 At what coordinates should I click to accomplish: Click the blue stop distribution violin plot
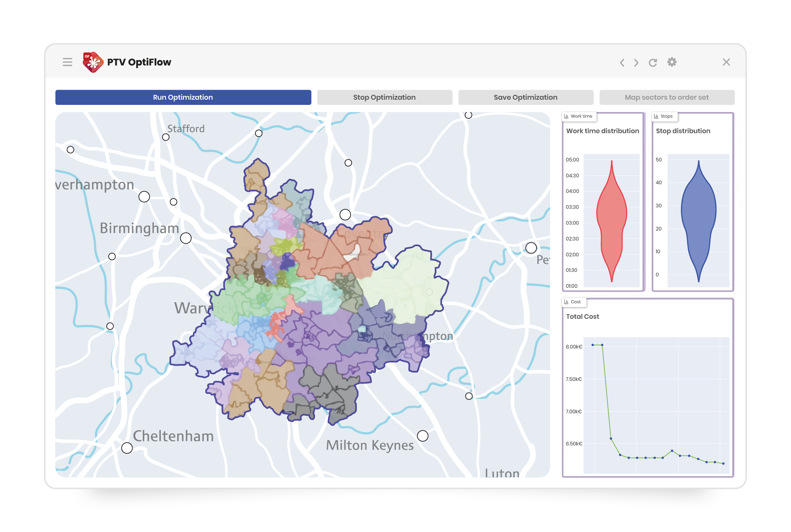(x=699, y=221)
